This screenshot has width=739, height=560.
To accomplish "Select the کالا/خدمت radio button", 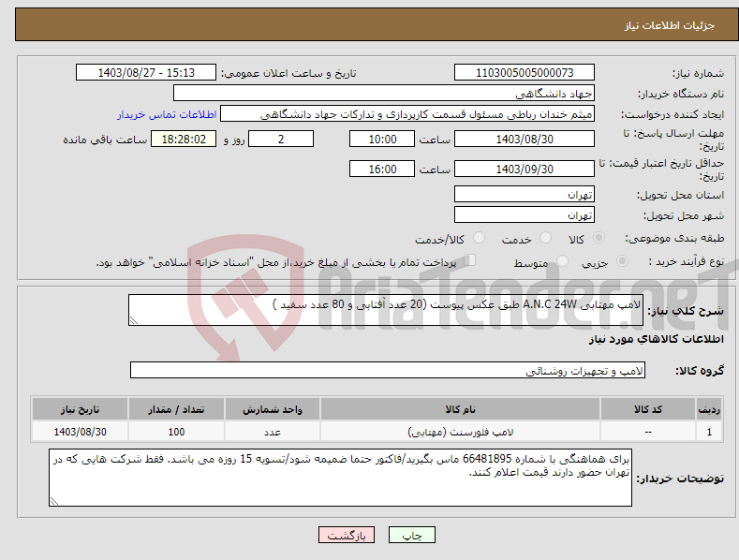I will click(479, 238).
